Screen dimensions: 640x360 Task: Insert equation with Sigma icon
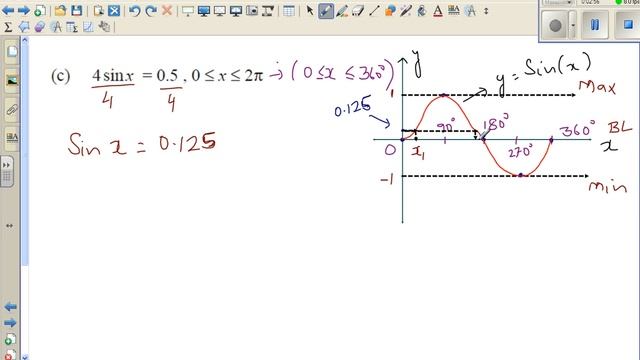[8, 27]
